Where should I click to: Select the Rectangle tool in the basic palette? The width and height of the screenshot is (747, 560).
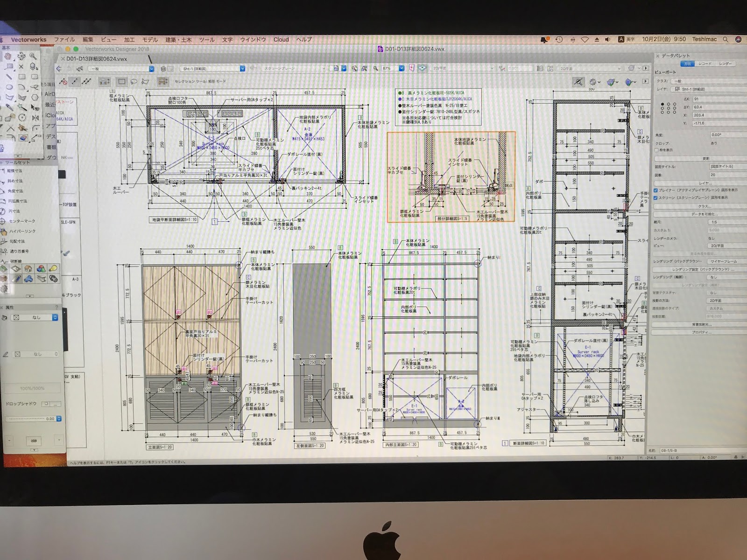tap(22, 77)
